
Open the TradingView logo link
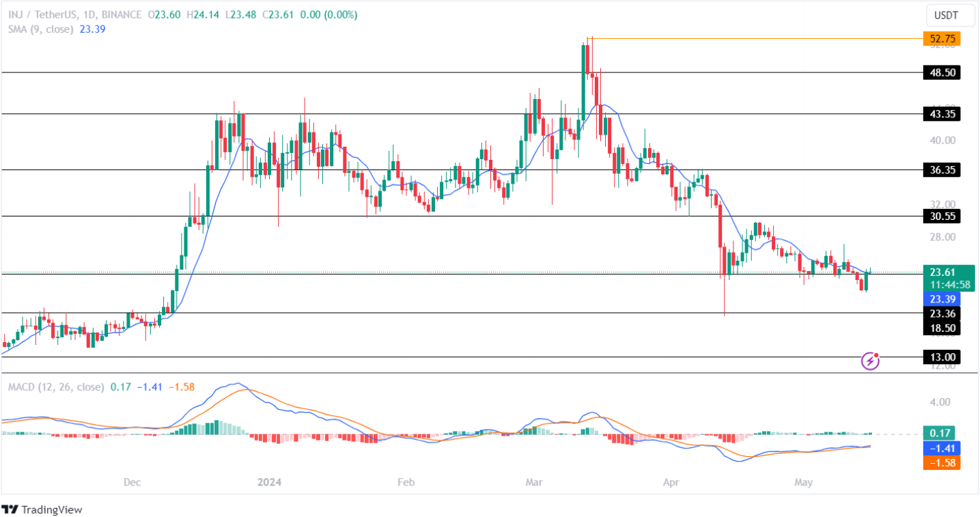coord(42,509)
